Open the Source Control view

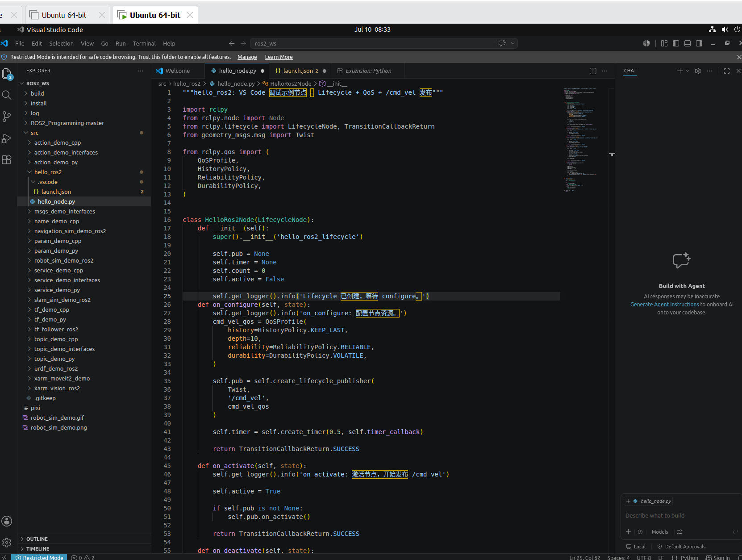7,117
